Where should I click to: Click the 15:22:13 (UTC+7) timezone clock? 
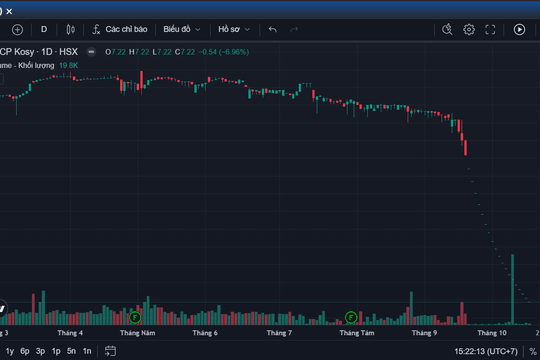point(486,351)
